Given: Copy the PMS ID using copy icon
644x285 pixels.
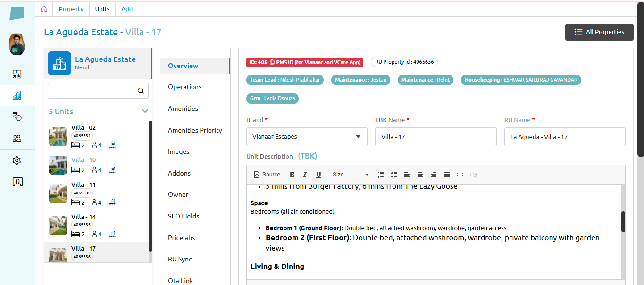Looking at the screenshot, I should point(272,62).
